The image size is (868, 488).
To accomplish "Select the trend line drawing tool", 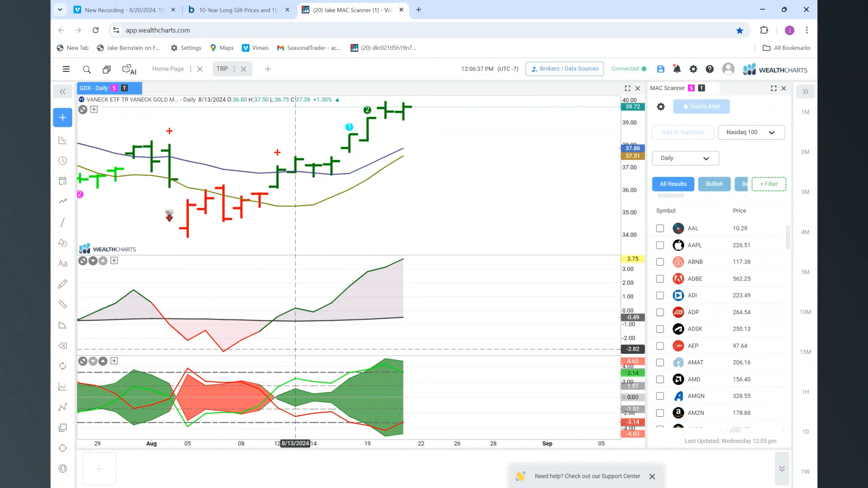I will point(63,222).
